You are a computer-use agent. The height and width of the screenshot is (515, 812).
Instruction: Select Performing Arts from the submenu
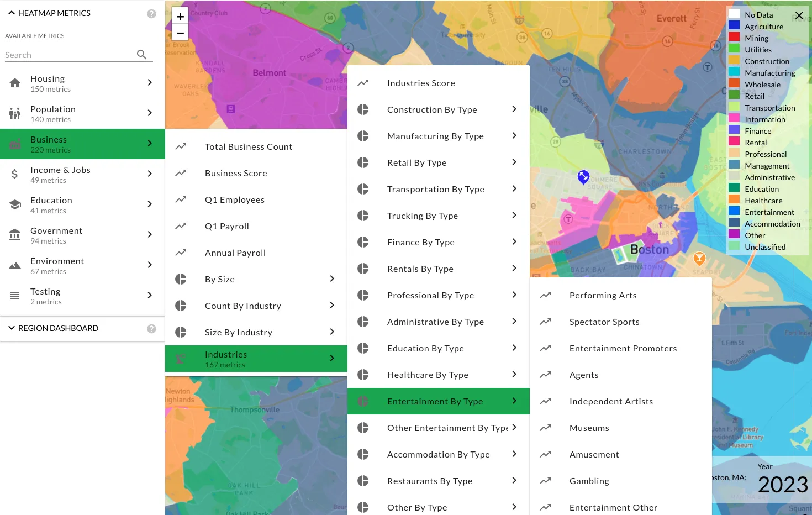point(603,295)
